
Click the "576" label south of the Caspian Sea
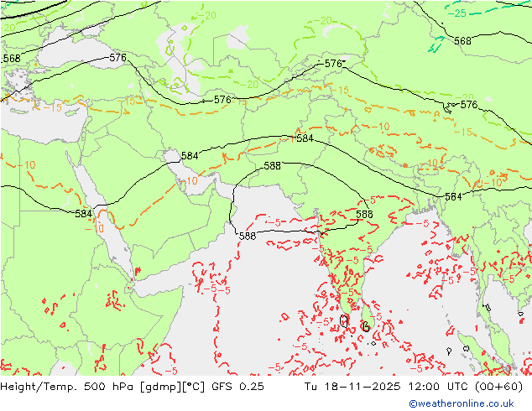[x=222, y=100]
